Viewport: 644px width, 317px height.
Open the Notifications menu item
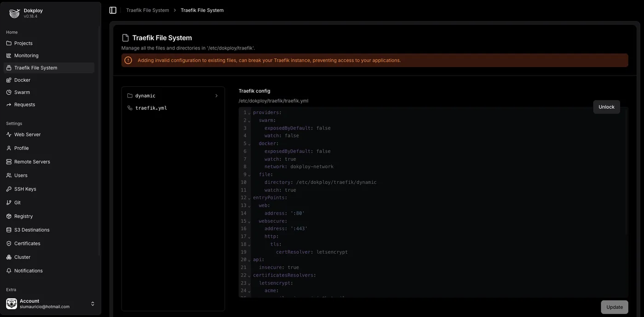[x=28, y=271]
